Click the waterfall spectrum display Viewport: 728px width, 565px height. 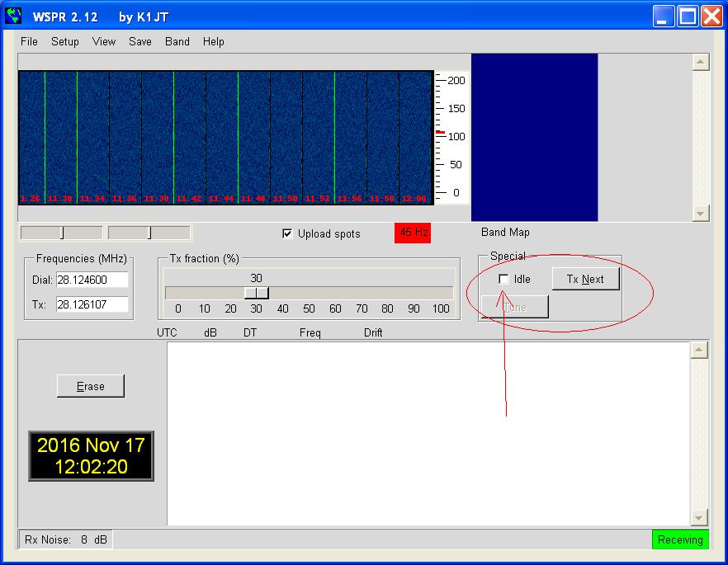pos(225,137)
